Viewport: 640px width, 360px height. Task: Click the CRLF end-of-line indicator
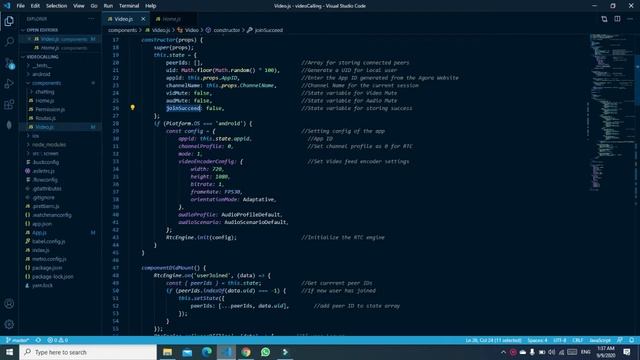[x=578, y=340]
